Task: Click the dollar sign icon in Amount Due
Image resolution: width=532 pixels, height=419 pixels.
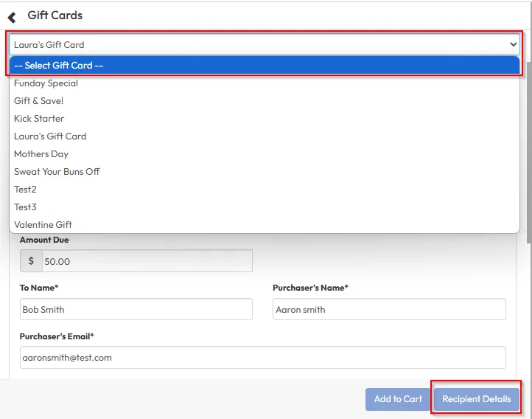Action: pos(31,261)
